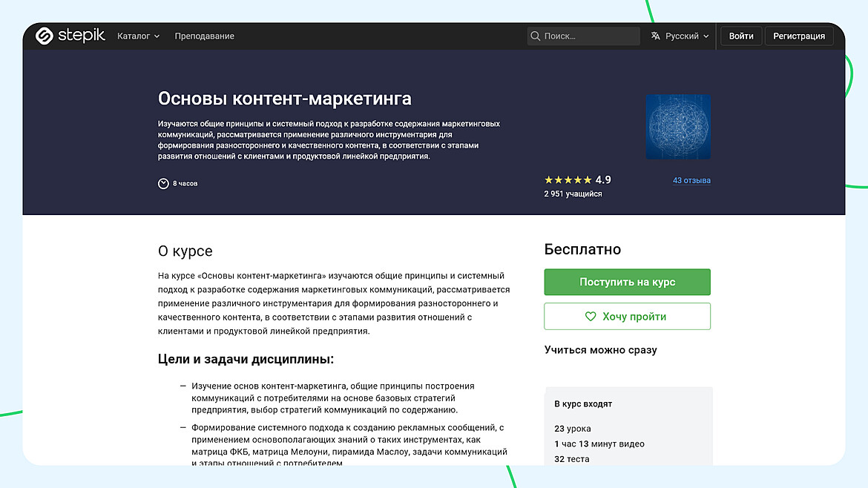Click the Регистрация button

[799, 36]
